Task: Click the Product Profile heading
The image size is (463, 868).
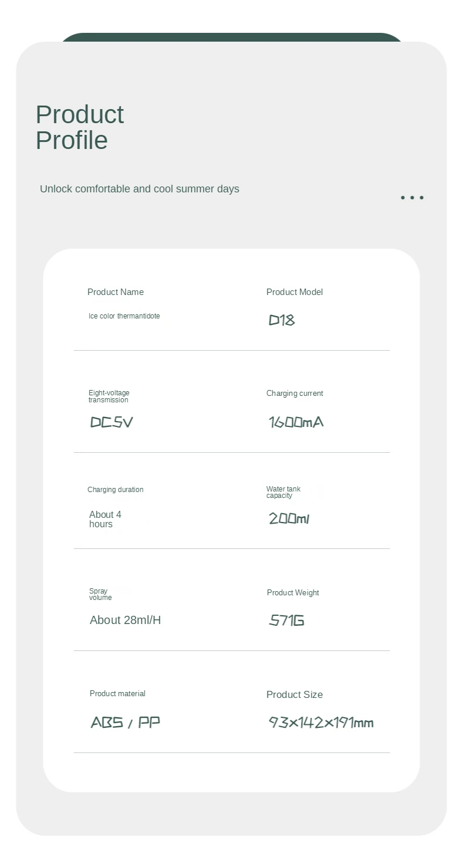Action: point(80,127)
